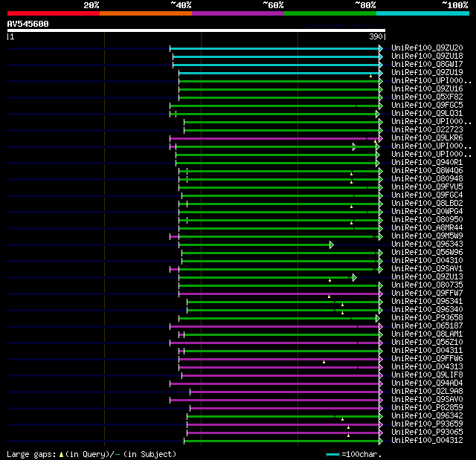476x460 pixels.
Task: Click the purple ~60% identity color segment
Action: pos(238,13)
